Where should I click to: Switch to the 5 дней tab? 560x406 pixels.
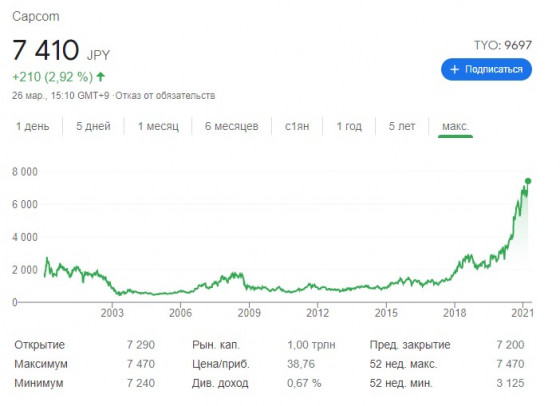(x=93, y=126)
